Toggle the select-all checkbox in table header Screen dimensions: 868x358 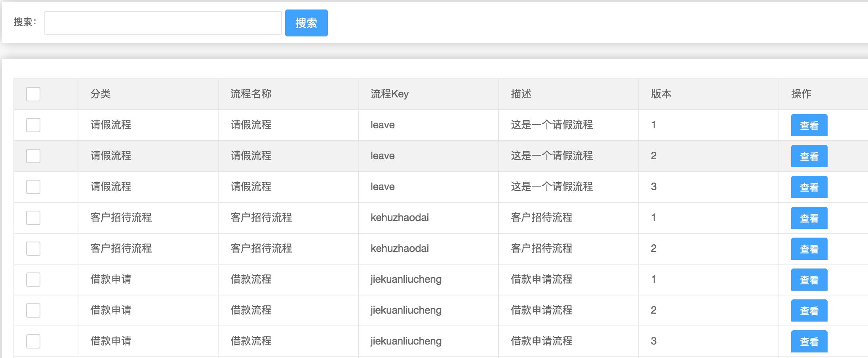point(33,94)
